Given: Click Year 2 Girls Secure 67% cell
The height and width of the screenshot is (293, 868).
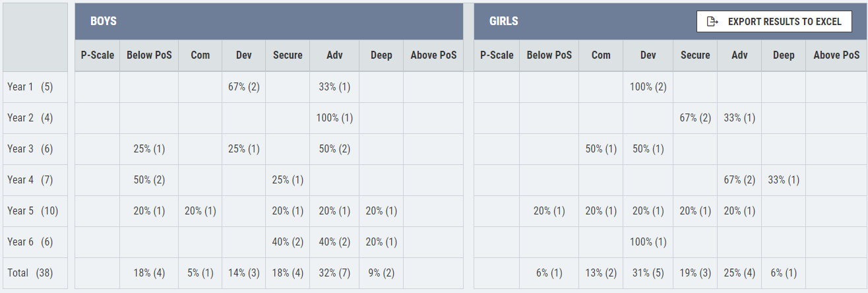Looking at the screenshot, I should point(695,118).
